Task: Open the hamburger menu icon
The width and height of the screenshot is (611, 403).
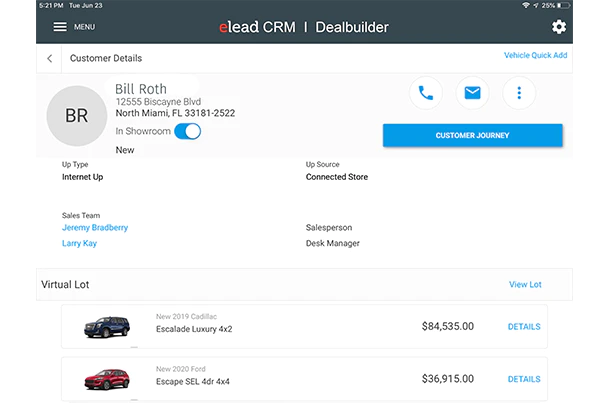Action: (x=60, y=27)
